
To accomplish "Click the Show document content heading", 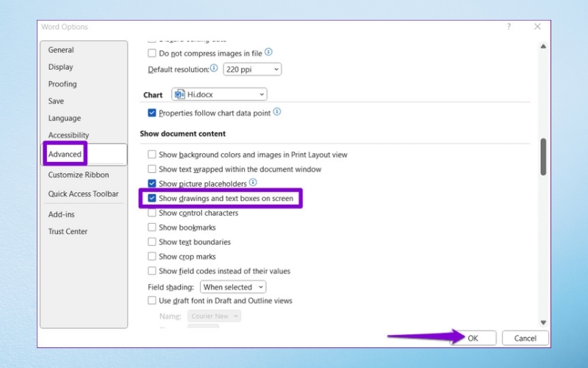I will click(182, 134).
